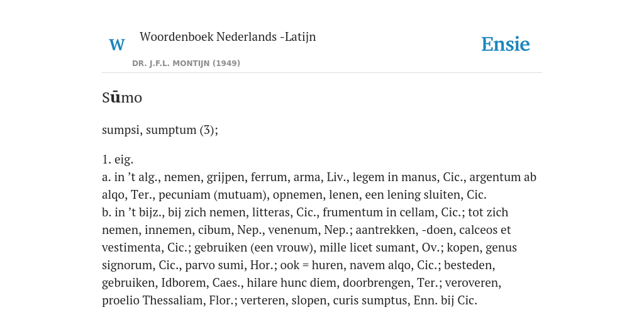Select the author Dr. J.F.L. Montijn (1949)
The width and height of the screenshot is (644, 322).
(186, 64)
